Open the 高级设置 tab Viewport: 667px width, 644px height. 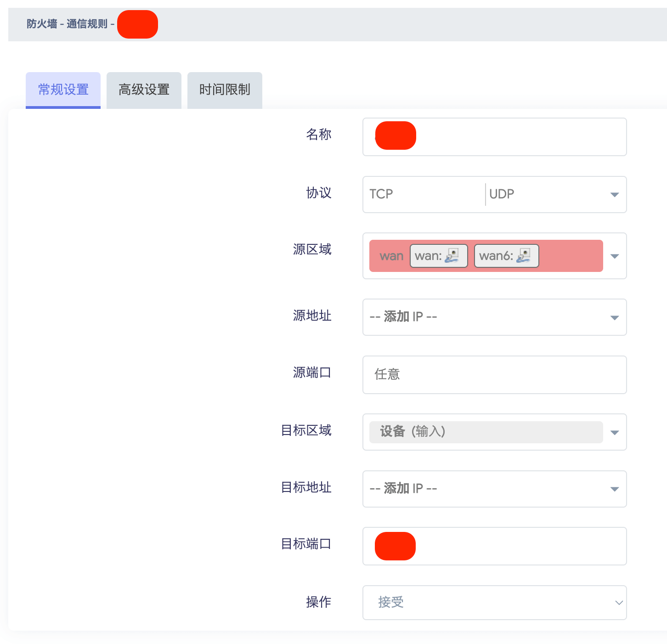(144, 90)
